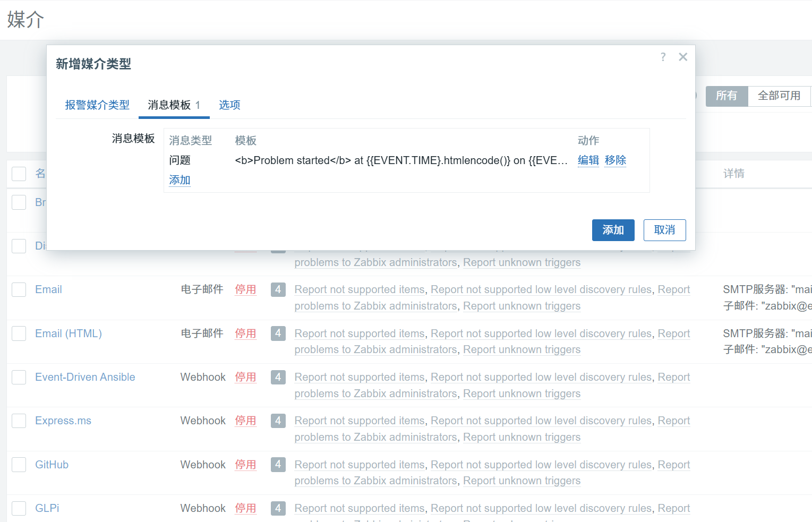Click 编辑 for the 问题 message template
812x522 pixels.
click(x=588, y=160)
